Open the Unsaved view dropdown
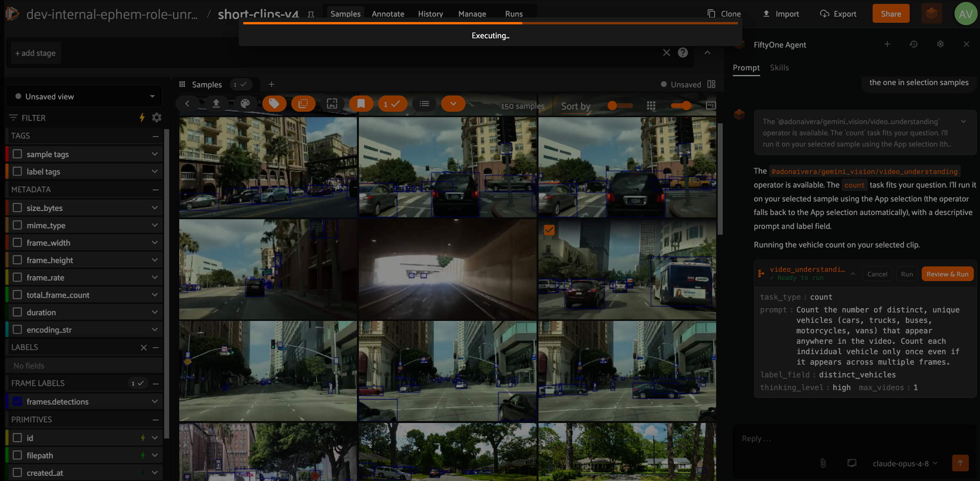980x481 pixels. pos(84,96)
